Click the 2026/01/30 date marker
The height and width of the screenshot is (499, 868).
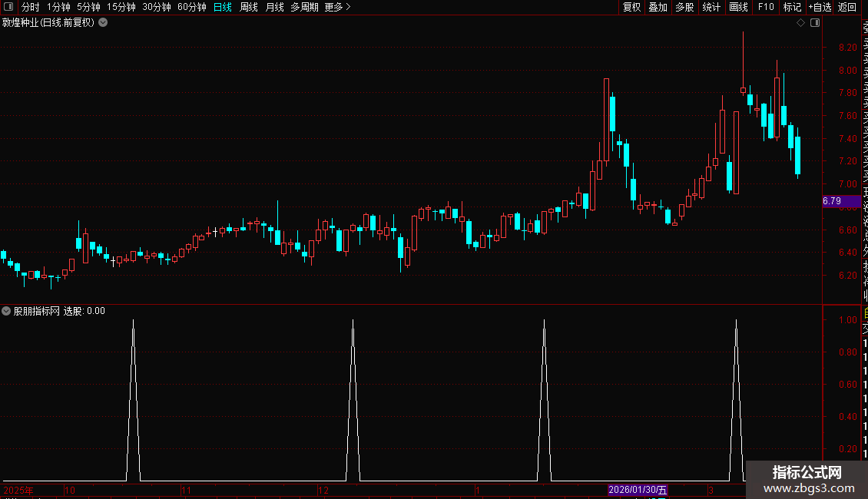[x=638, y=490]
